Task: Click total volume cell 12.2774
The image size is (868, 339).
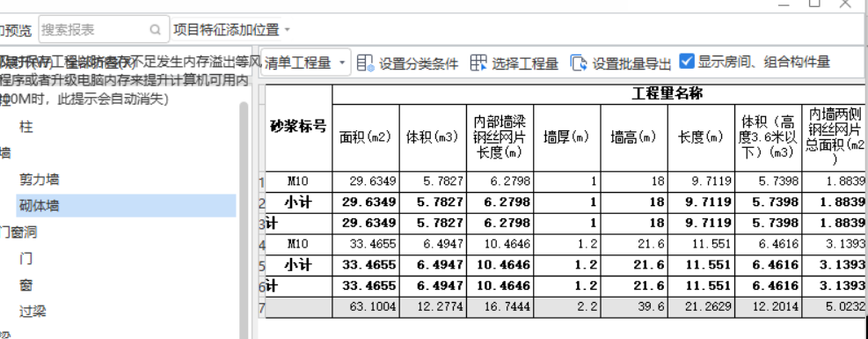Action: [433, 307]
